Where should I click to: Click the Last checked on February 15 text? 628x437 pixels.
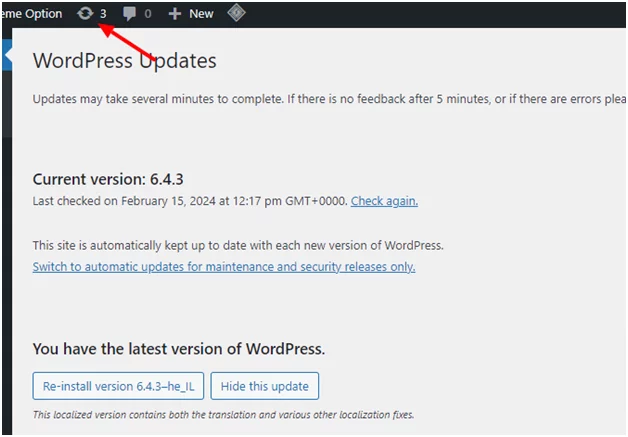190,201
